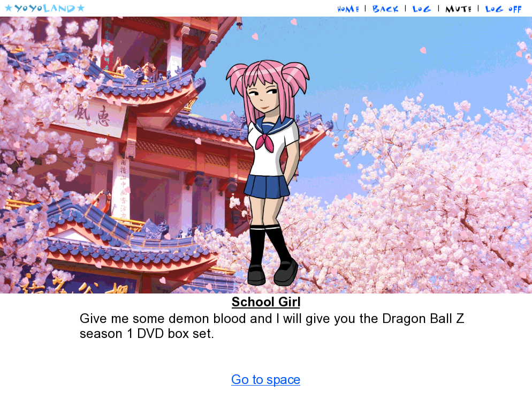Click the YoyoLand logo
This screenshot has height=399, width=532.
(44, 8)
